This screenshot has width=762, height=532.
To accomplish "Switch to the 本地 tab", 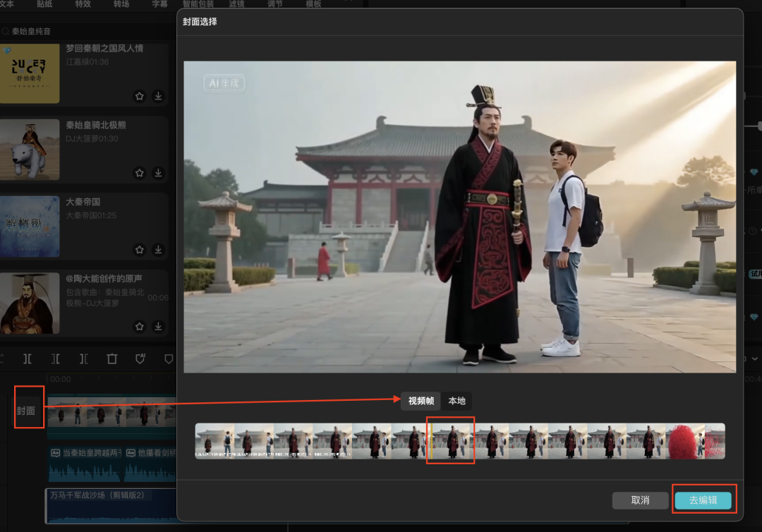I will point(457,401).
